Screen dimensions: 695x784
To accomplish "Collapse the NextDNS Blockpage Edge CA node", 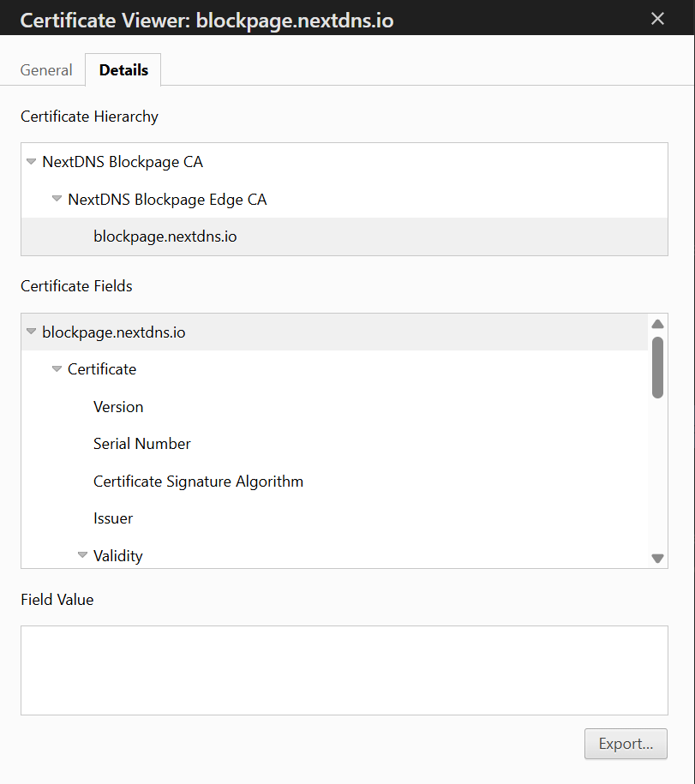I will [x=57, y=200].
